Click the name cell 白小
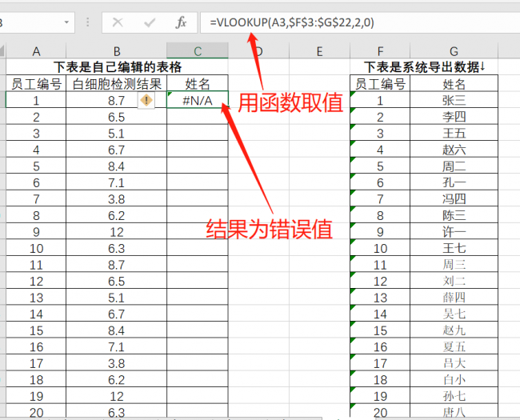This screenshot has width=520, height=420. [x=454, y=379]
